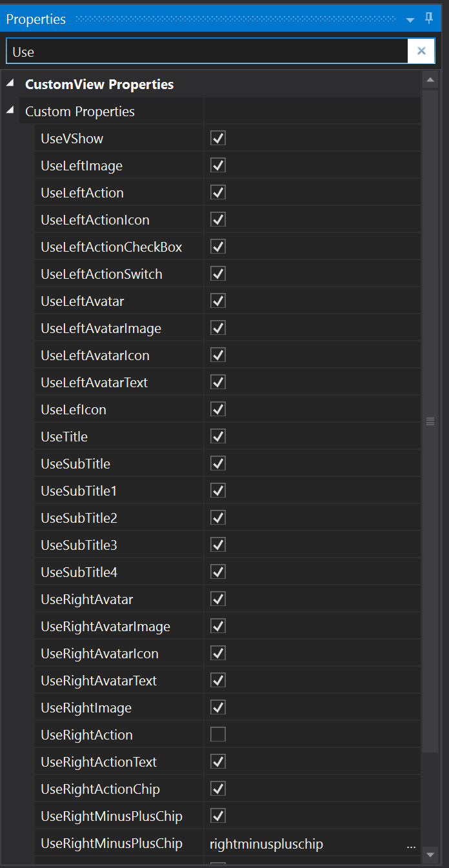Screen dimensions: 449x868
Task: Select the UseLeftAvatarImage property row
Action: click(101, 328)
